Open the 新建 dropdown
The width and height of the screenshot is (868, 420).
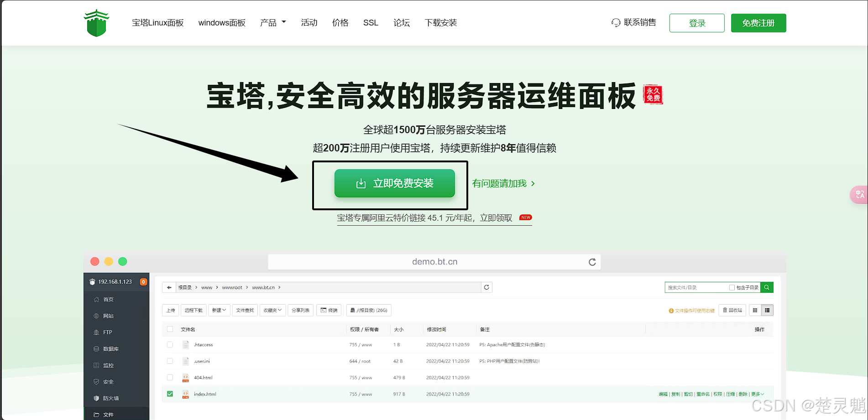point(219,310)
